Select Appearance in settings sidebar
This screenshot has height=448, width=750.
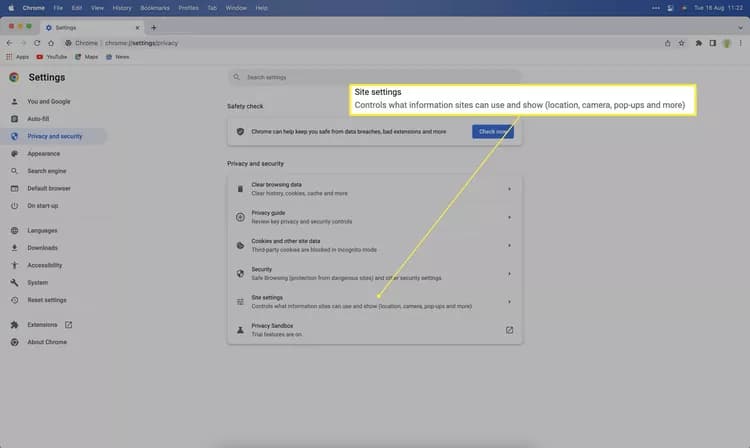[x=44, y=153]
